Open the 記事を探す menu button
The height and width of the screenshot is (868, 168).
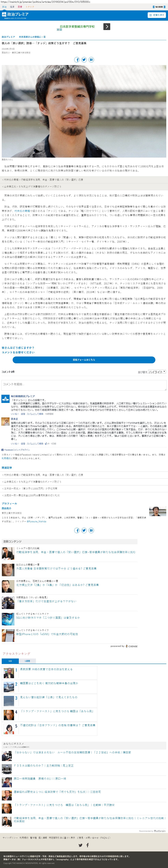[x=157, y=15]
